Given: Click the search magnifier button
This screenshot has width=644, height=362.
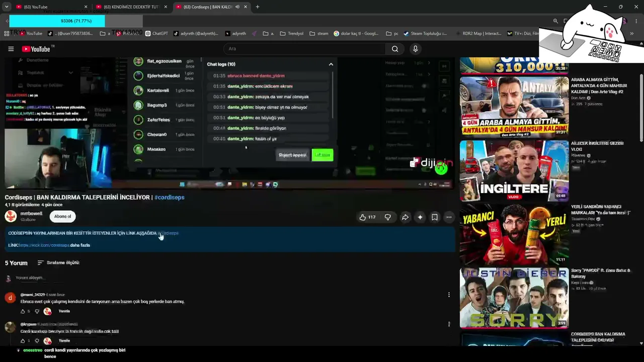Looking at the screenshot, I should (395, 49).
